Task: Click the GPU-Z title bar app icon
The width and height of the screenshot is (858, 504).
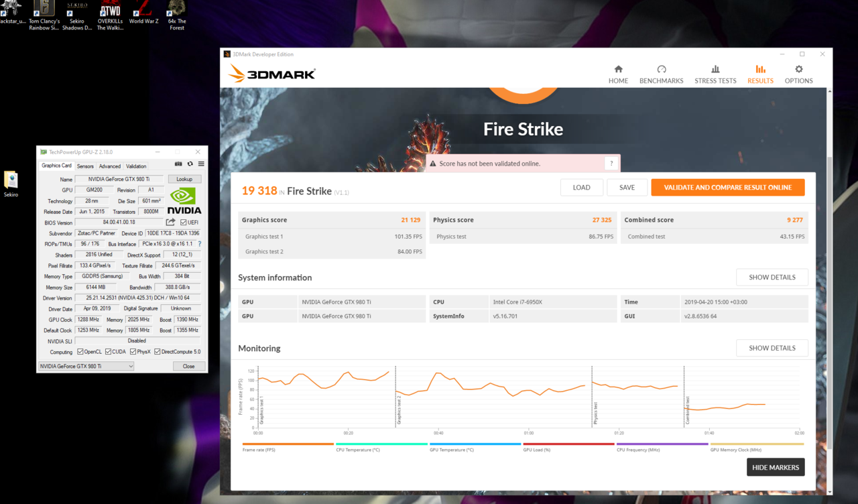Action: click(x=44, y=152)
